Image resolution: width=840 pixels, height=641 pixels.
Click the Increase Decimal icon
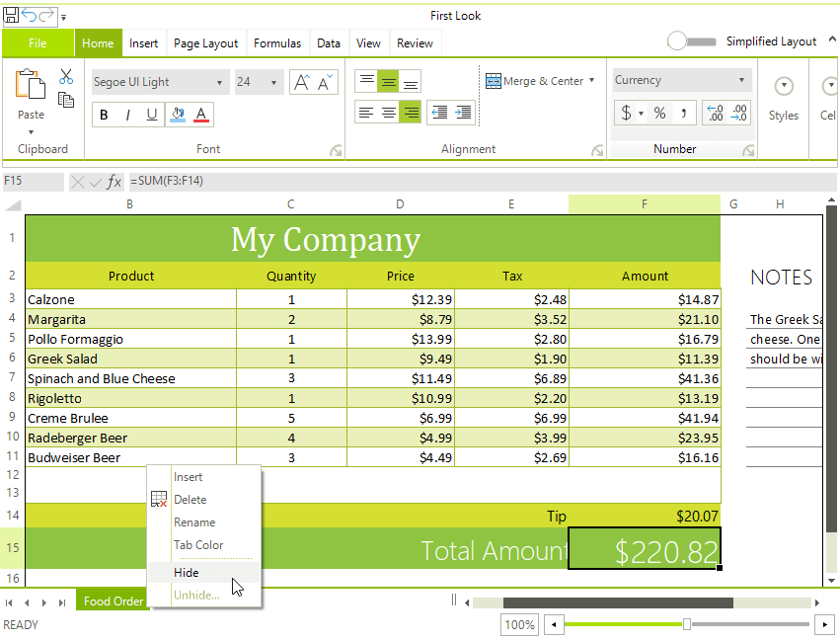click(713, 113)
